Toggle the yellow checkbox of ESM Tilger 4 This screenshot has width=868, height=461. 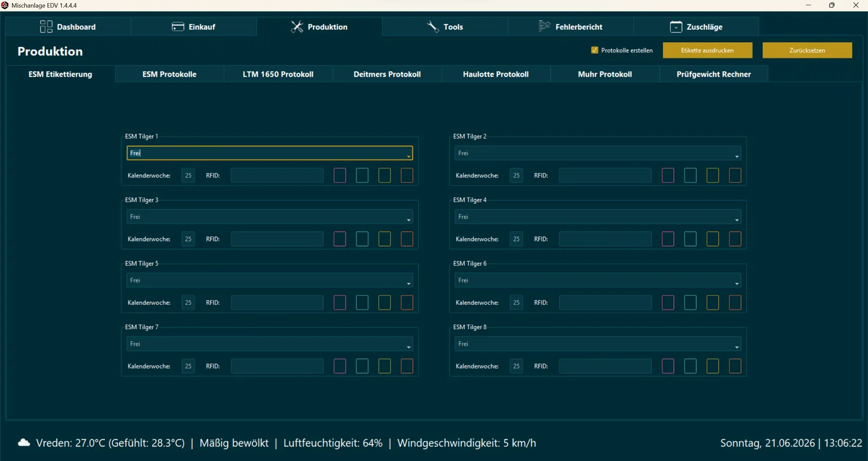coord(713,239)
